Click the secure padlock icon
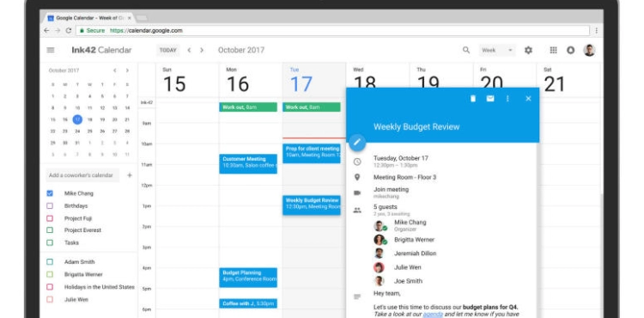Image resolution: width=644 pixels, height=318 pixels. [82, 30]
